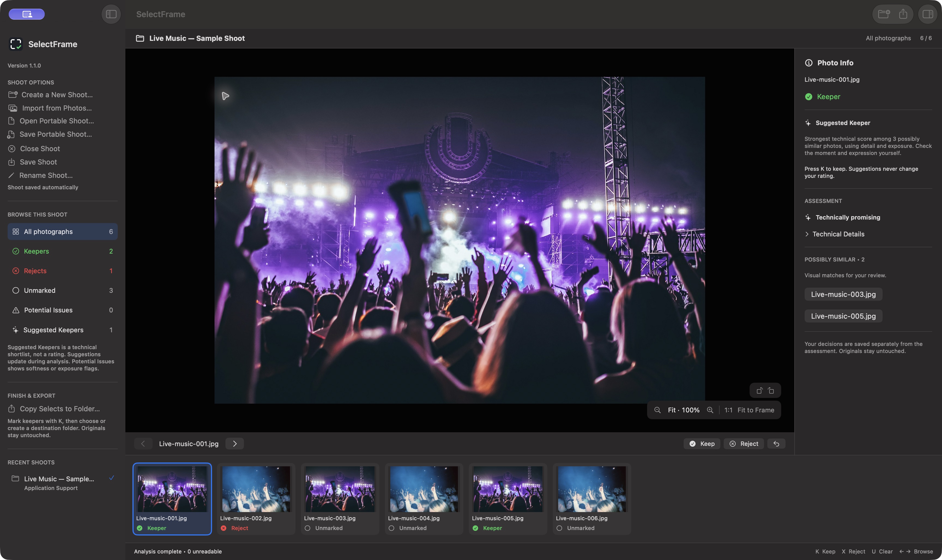Click the shoot folder icon beside title

pyautogui.click(x=140, y=38)
